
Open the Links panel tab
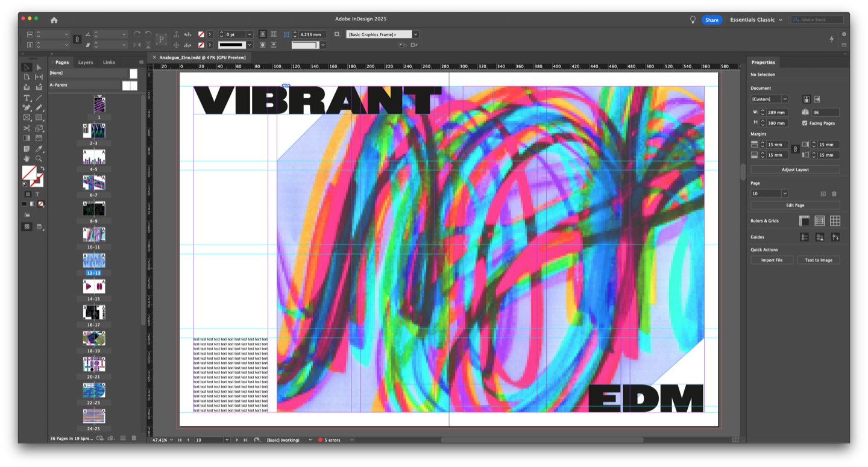[x=109, y=62]
